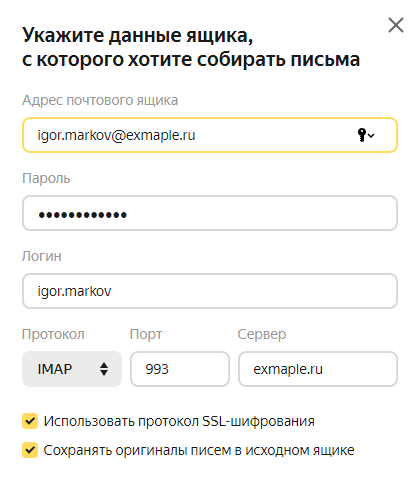Open the small chevron beside the key icon
The width and height of the screenshot is (419, 478).
tap(371, 135)
